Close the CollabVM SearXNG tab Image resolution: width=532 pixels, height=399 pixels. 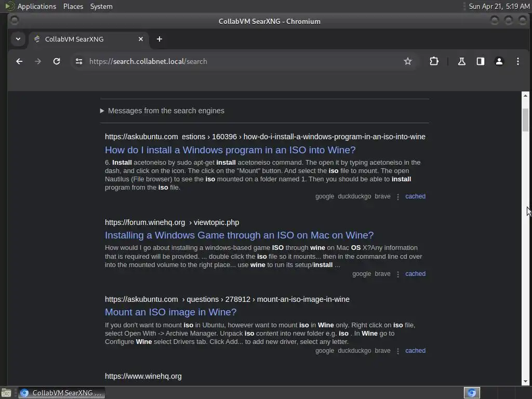click(x=141, y=39)
